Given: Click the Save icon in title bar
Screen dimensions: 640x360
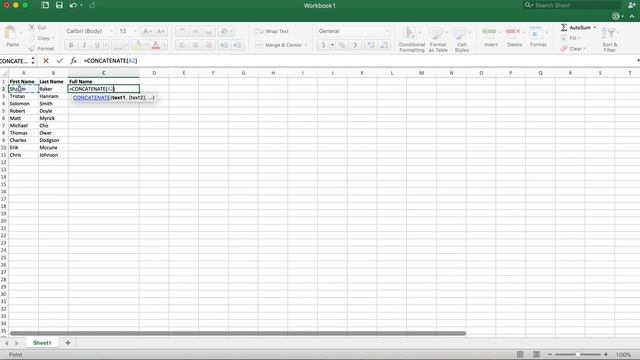Looking at the screenshot, I should [59, 5].
